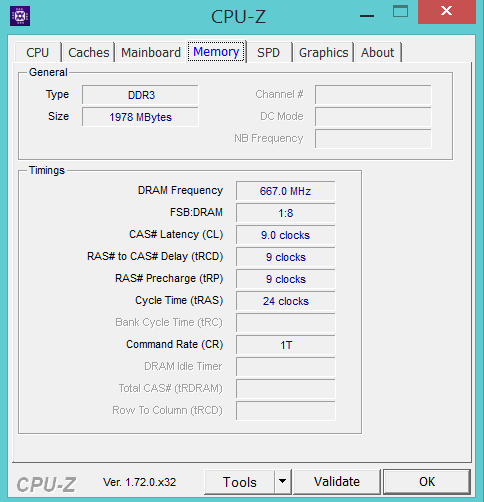Close the CPU-Z window
Viewport: 484px width, 502px height.
click(x=447, y=11)
